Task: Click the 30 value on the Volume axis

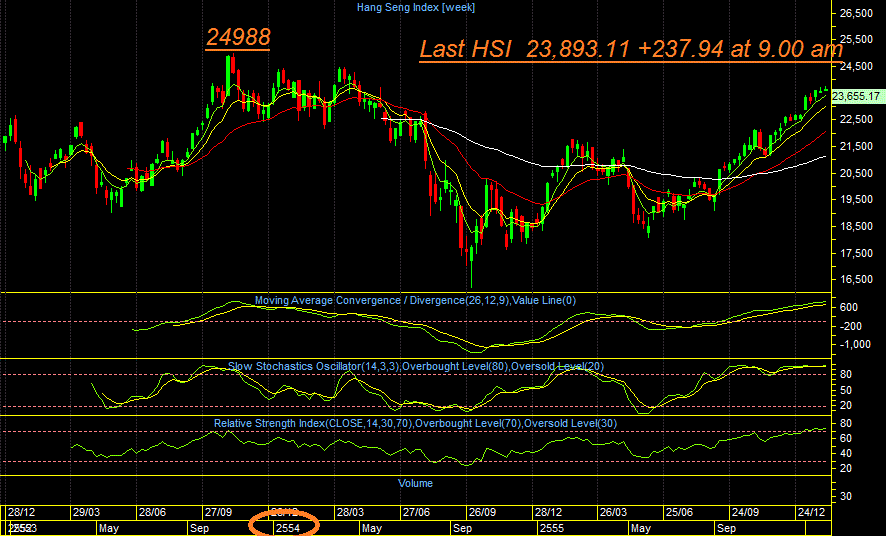Action: 846,496
